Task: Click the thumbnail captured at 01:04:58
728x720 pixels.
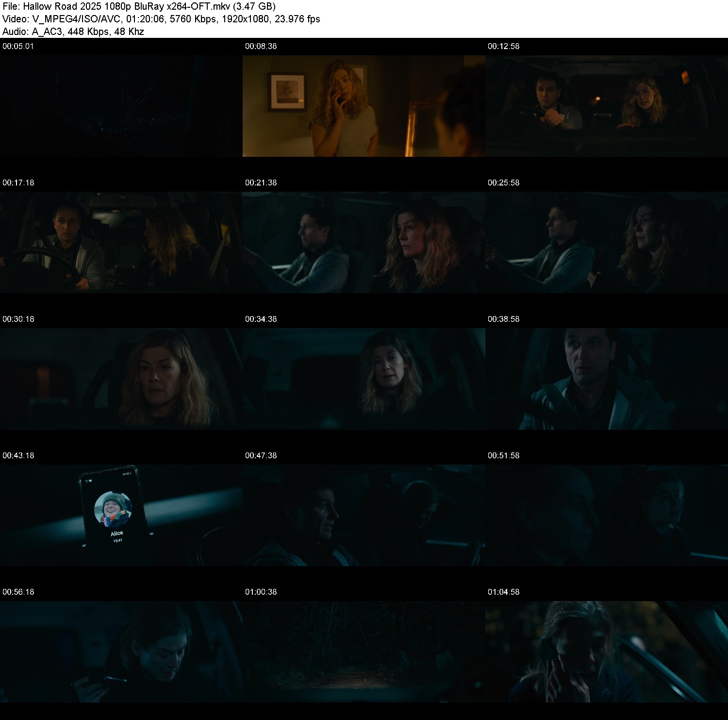Action: [x=607, y=652]
